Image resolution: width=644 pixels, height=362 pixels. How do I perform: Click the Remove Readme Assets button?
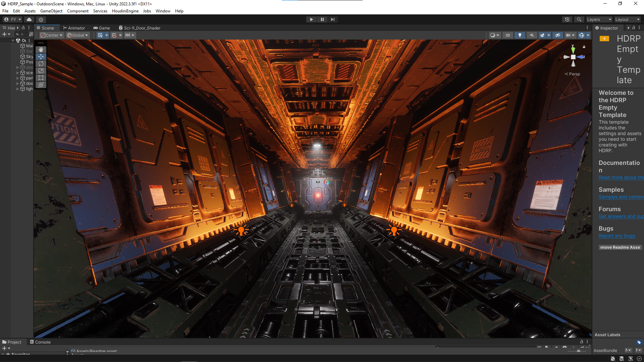(x=620, y=247)
